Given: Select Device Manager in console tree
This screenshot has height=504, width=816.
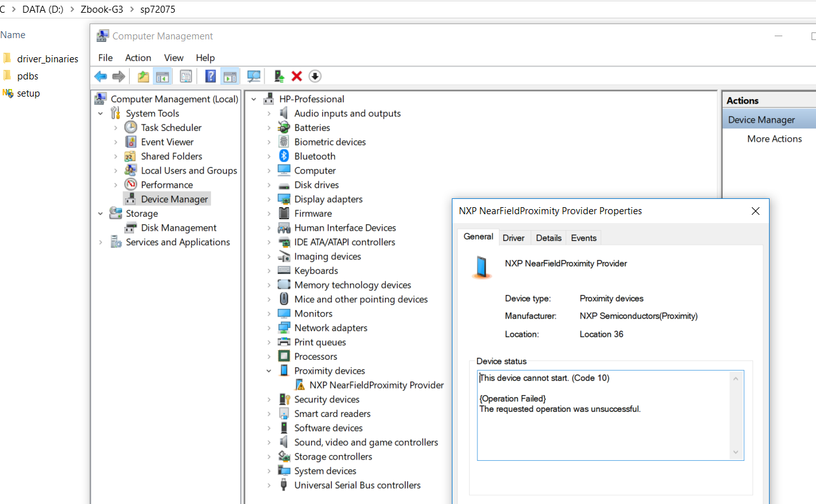Looking at the screenshot, I should coord(174,200).
